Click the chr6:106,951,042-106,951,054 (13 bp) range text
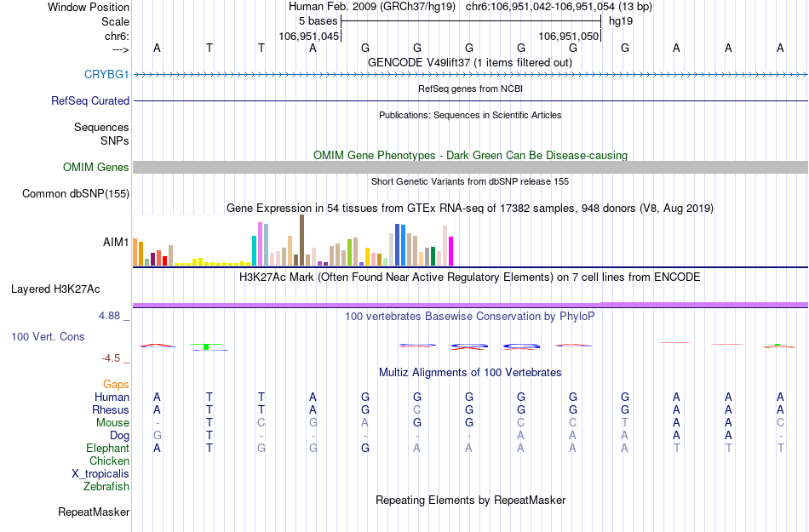 (x=559, y=7)
